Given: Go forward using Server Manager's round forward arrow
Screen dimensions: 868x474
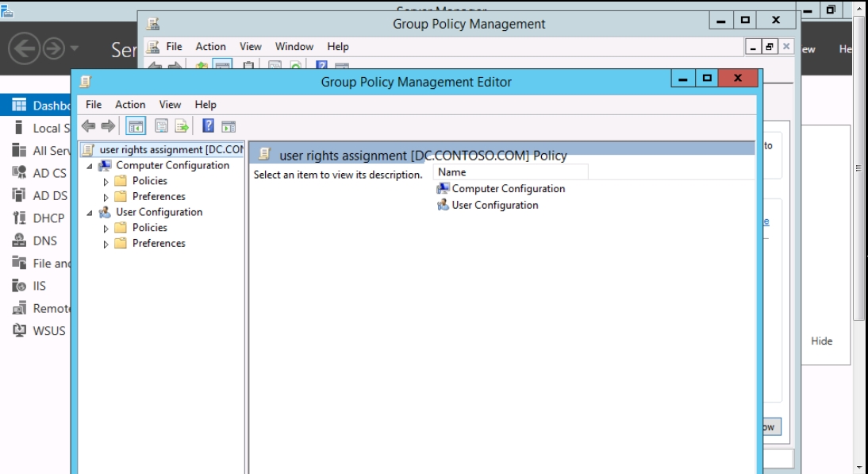Looking at the screenshot, I should click(54, 48).
